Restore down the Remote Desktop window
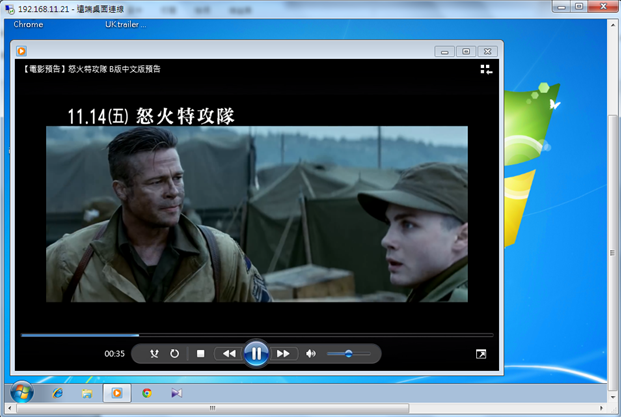621x417 pixels. pos(579,7)
